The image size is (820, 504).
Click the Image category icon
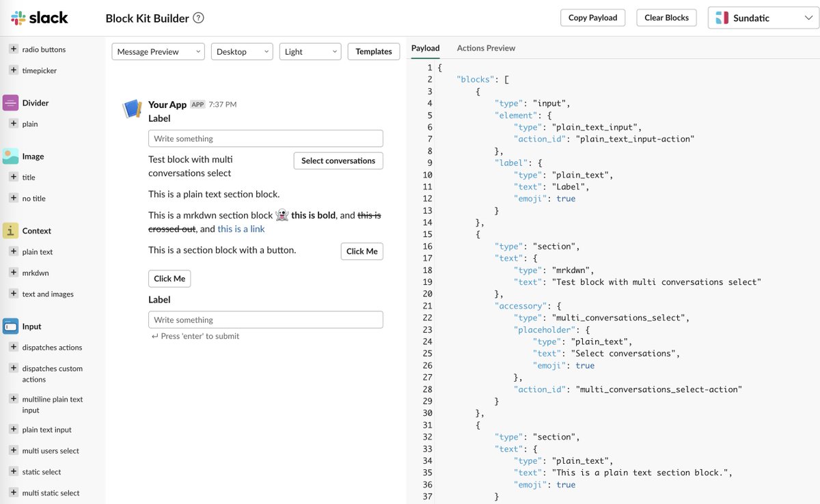pyautogui.click(x=10, y=156)
